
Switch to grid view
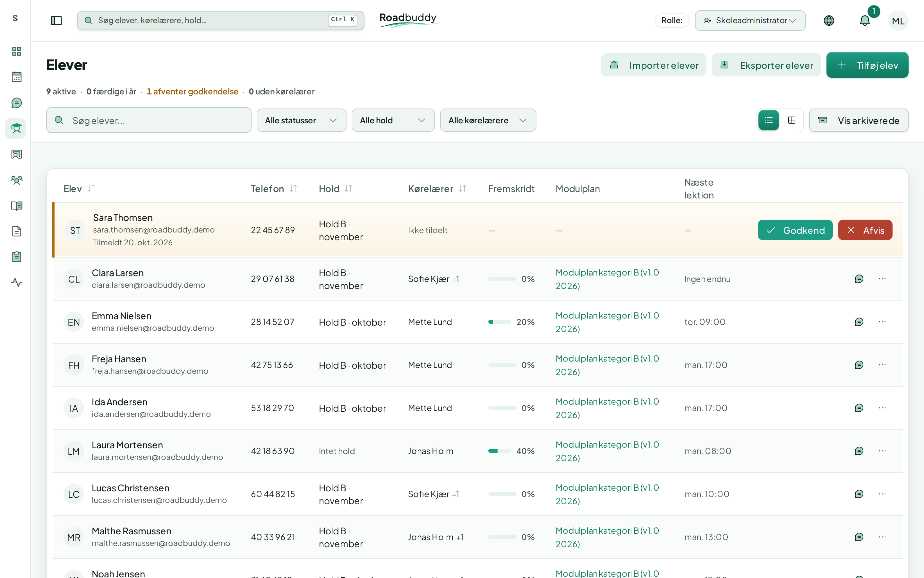[x=792, y=120]
